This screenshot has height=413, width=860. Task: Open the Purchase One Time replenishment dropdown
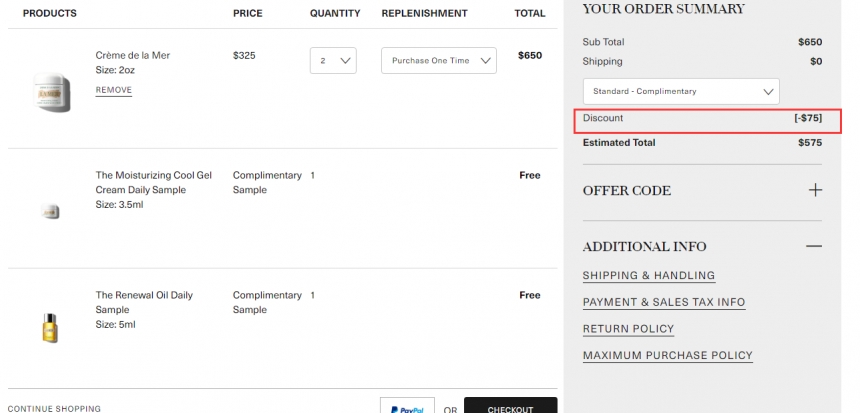[x=439, y=61]
